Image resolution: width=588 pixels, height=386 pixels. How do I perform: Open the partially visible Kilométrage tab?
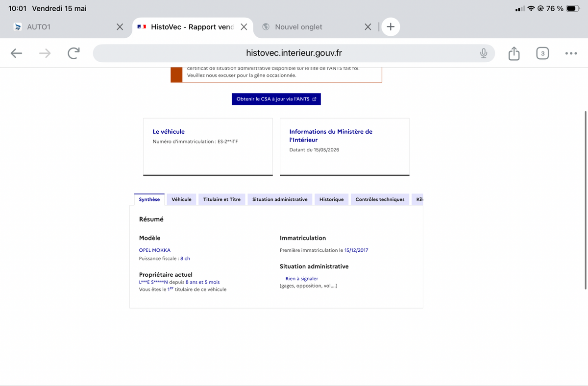click(x=417, y=199)
